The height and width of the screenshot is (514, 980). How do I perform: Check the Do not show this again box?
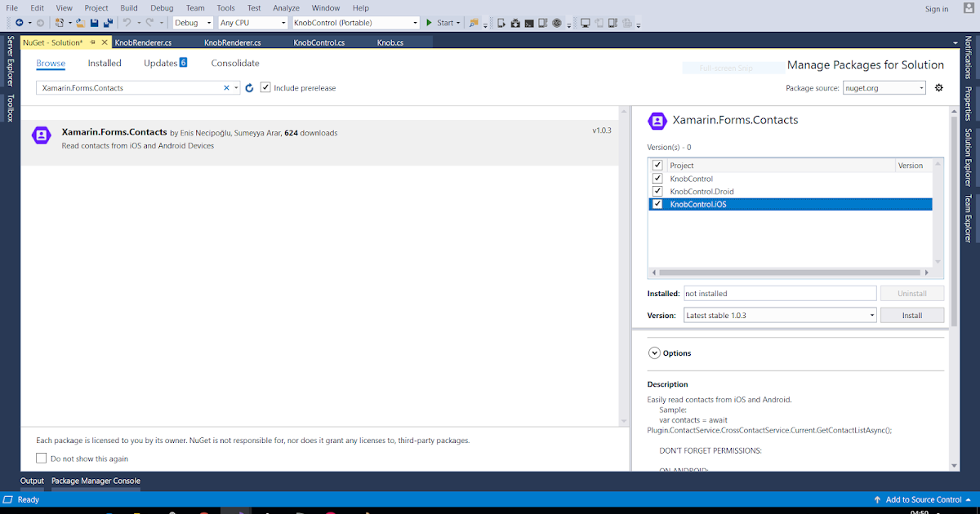[42, 458]
